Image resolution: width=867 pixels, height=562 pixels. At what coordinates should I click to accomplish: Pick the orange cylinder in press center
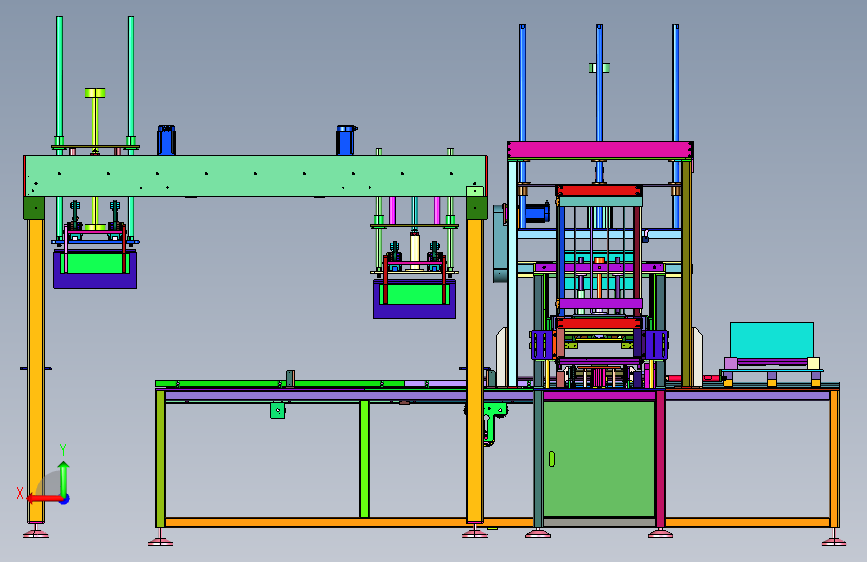point(599,285)
